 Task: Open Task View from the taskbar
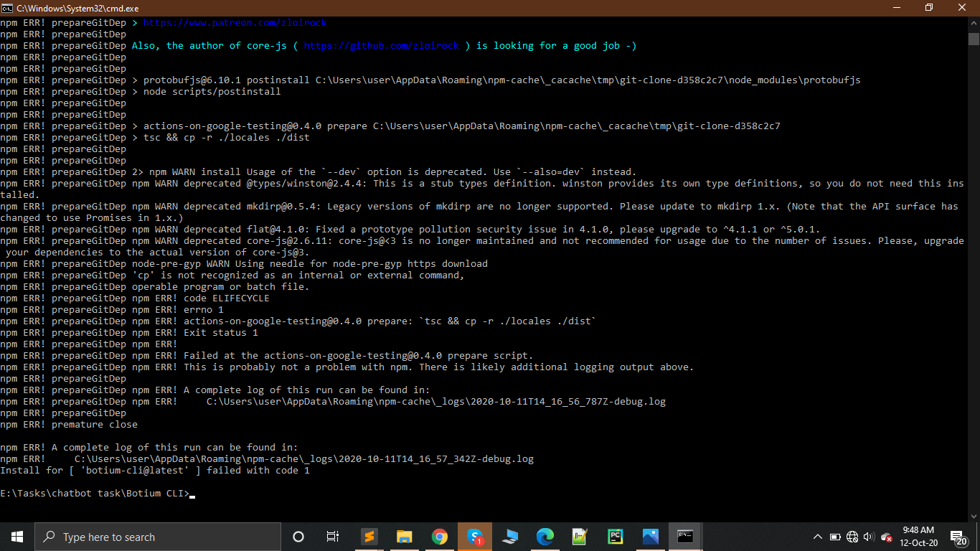(332, 536)
